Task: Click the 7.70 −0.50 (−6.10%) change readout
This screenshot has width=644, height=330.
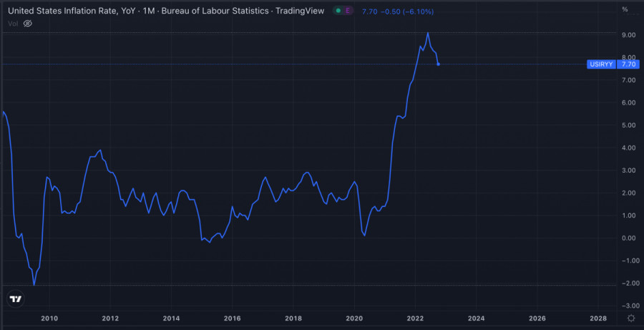Action: pos(398,11)
